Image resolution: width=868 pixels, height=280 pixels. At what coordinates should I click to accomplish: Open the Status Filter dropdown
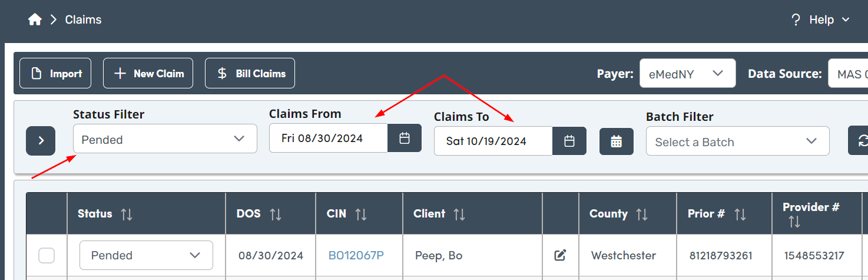pos(165,139)
